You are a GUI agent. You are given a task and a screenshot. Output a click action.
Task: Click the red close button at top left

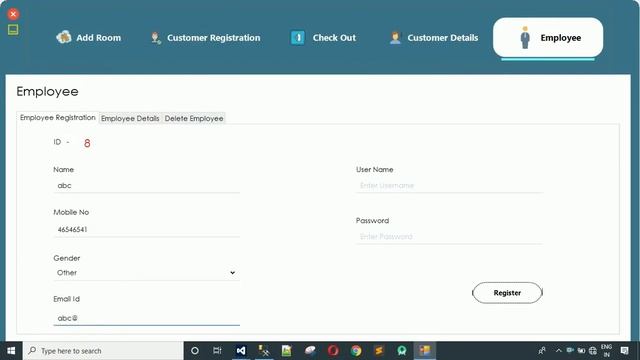point(13,14)
